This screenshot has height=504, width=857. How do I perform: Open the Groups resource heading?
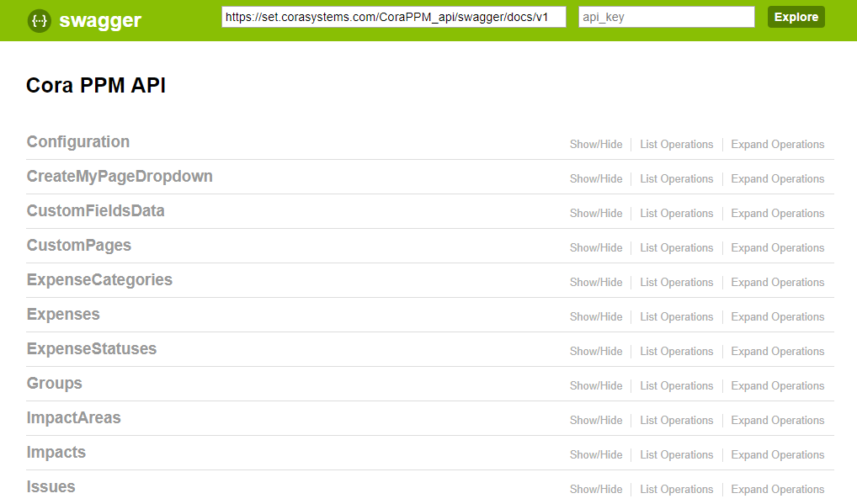(x=55, y=384)
